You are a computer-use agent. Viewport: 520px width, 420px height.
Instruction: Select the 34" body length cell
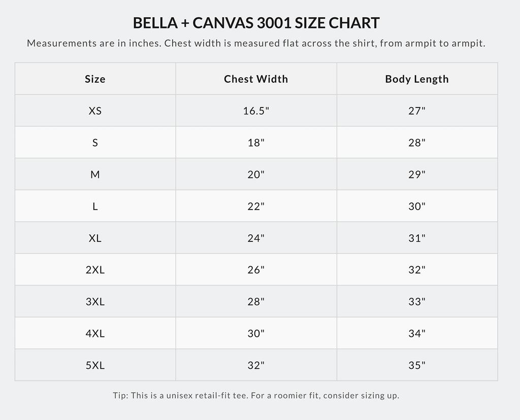[x=417, y=333]
